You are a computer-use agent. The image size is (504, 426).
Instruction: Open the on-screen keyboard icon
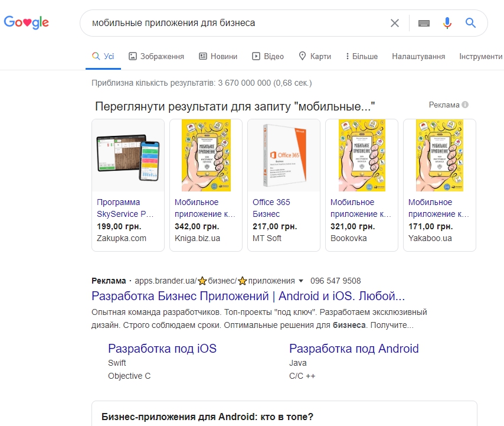click(424, 23)
